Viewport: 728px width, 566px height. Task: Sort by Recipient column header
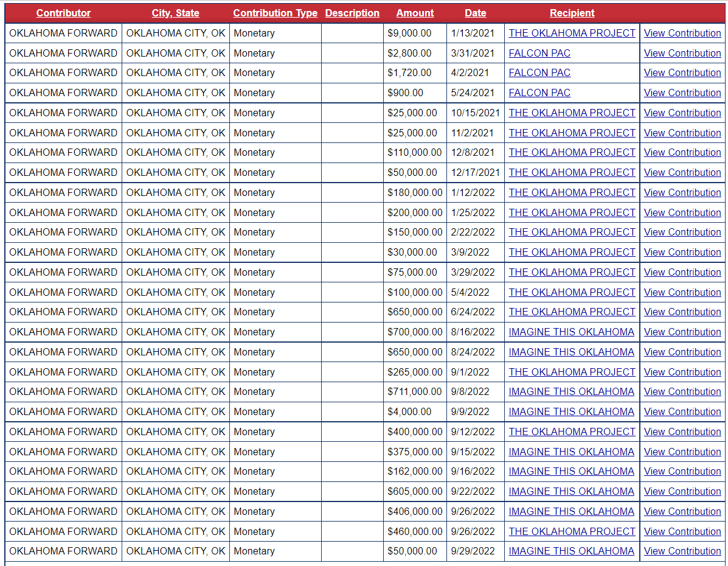pyautogui.click(x=572, y=13)
